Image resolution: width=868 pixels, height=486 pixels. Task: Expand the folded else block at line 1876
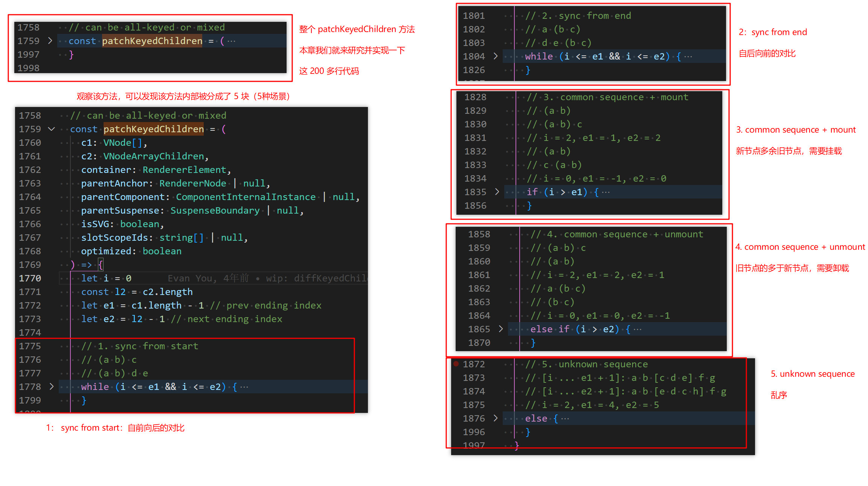[496, 418]
